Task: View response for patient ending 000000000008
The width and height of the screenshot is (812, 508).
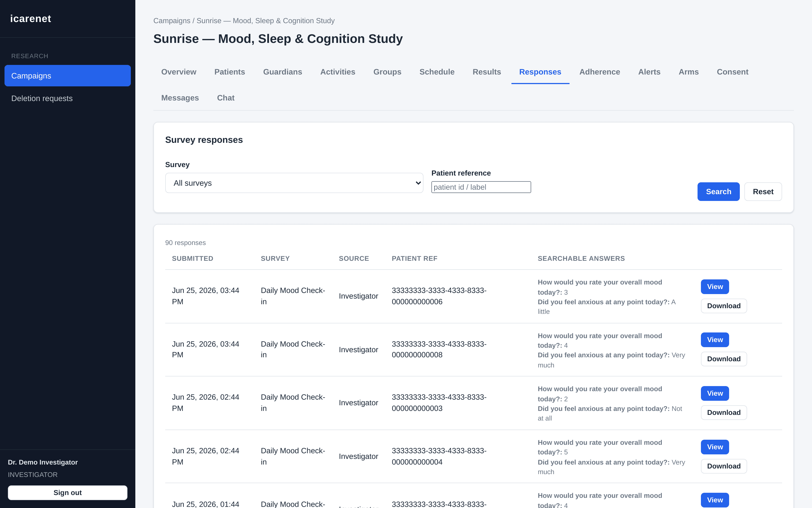Action: click(x=715, y=340)
